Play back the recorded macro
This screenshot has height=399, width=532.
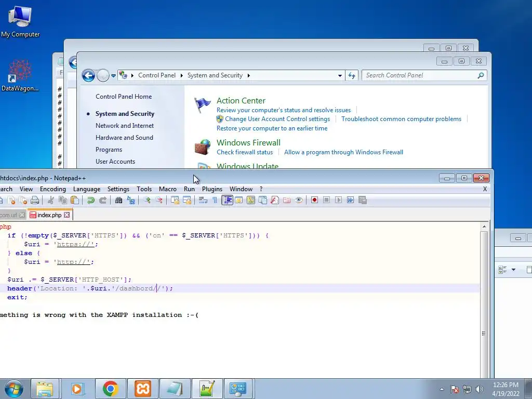[x=338, y=200]
